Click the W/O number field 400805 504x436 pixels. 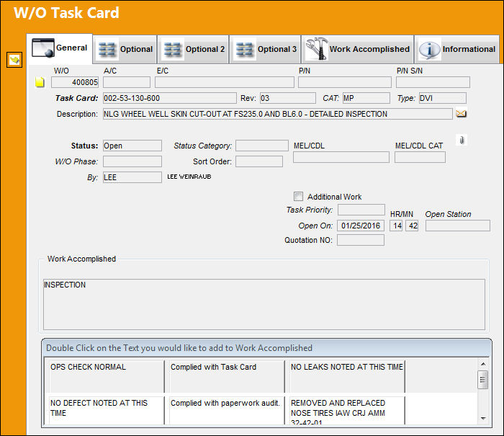tap(75, 82)
